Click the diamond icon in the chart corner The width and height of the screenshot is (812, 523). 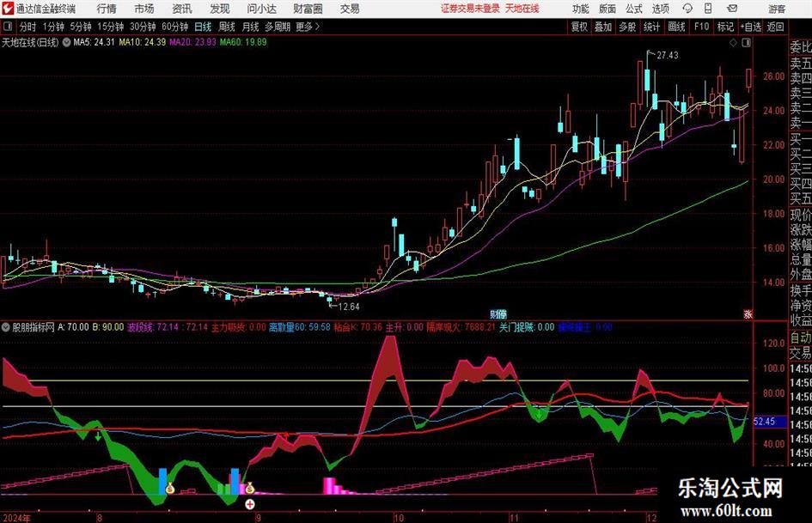[733, 43]
